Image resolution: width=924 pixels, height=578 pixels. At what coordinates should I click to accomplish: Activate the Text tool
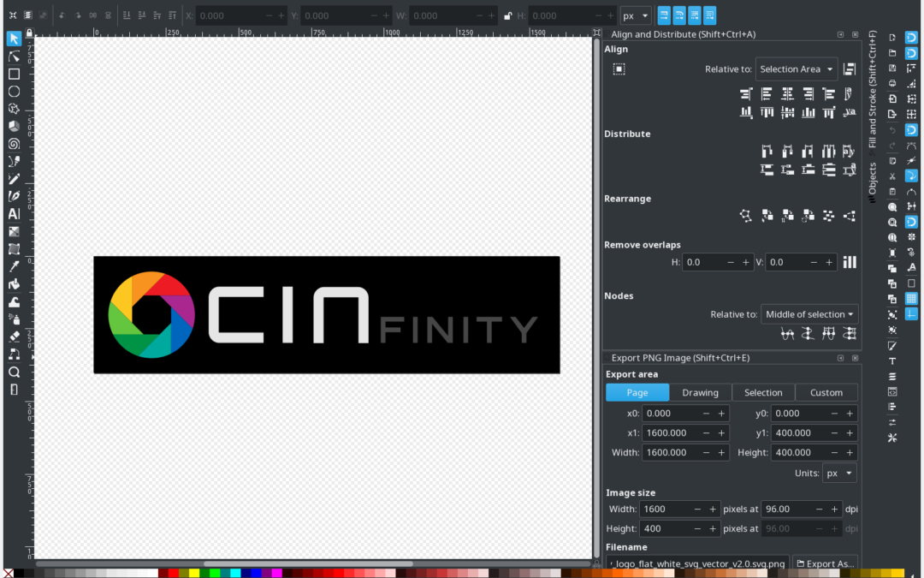click(14, 214)
